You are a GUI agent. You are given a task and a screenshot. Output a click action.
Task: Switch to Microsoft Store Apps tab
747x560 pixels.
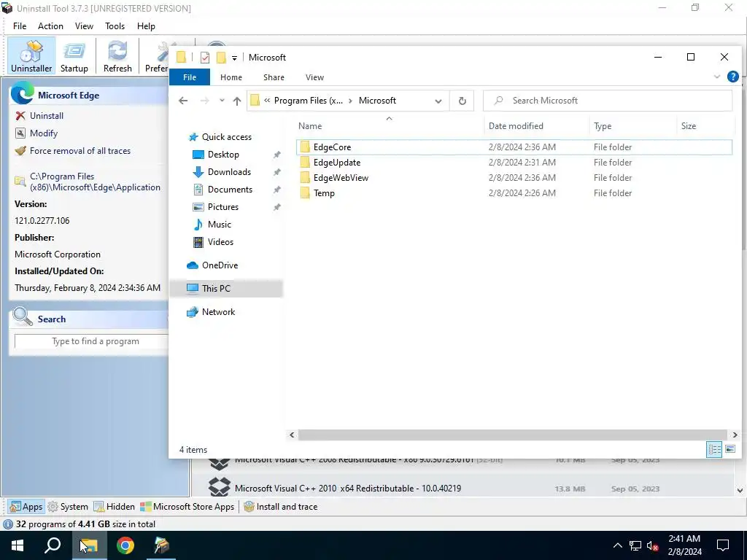coord(187,507)
